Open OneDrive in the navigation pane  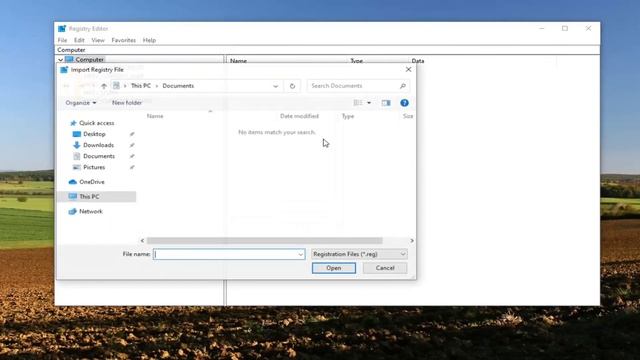(91, 182)
